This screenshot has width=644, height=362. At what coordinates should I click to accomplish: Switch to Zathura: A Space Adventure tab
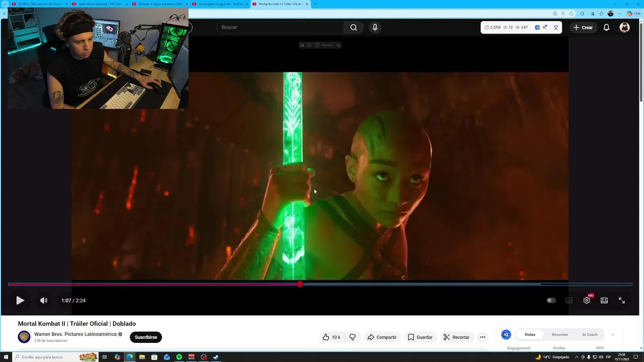click(x=159, y=4)
